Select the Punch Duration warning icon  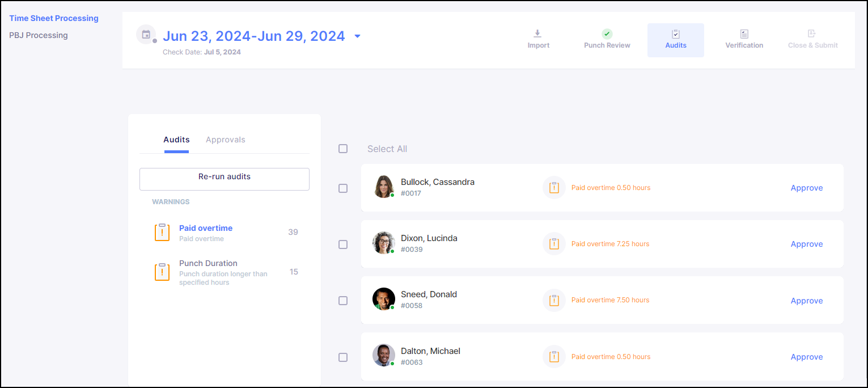tap(162, 272)
